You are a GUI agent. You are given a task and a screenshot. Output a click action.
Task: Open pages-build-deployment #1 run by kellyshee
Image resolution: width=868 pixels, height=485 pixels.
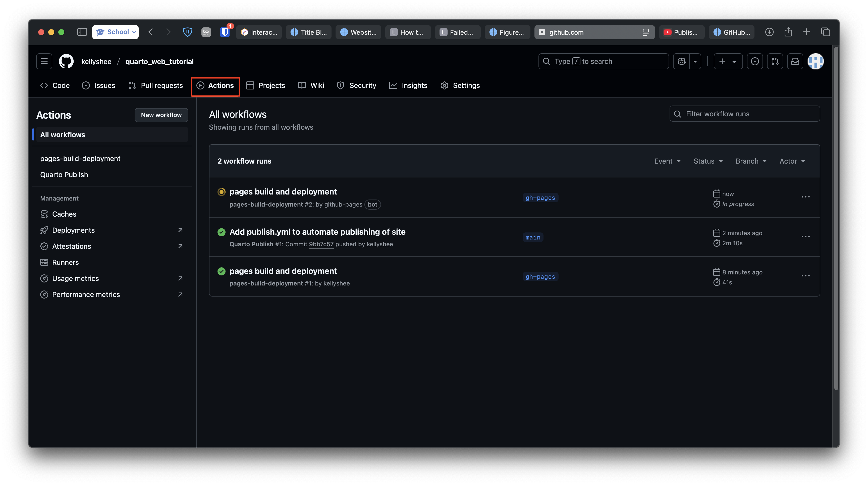tap(283, 271)
